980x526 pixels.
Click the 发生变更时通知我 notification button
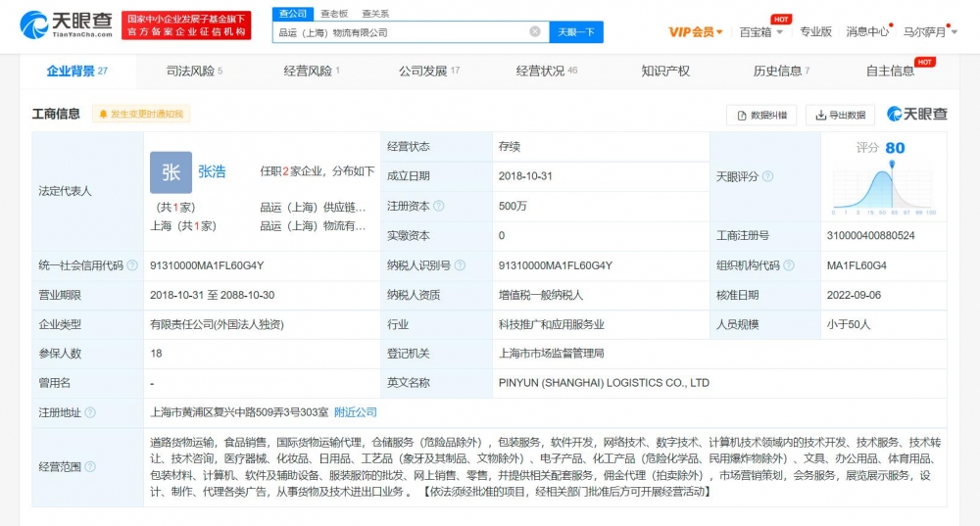pos(141,114)
